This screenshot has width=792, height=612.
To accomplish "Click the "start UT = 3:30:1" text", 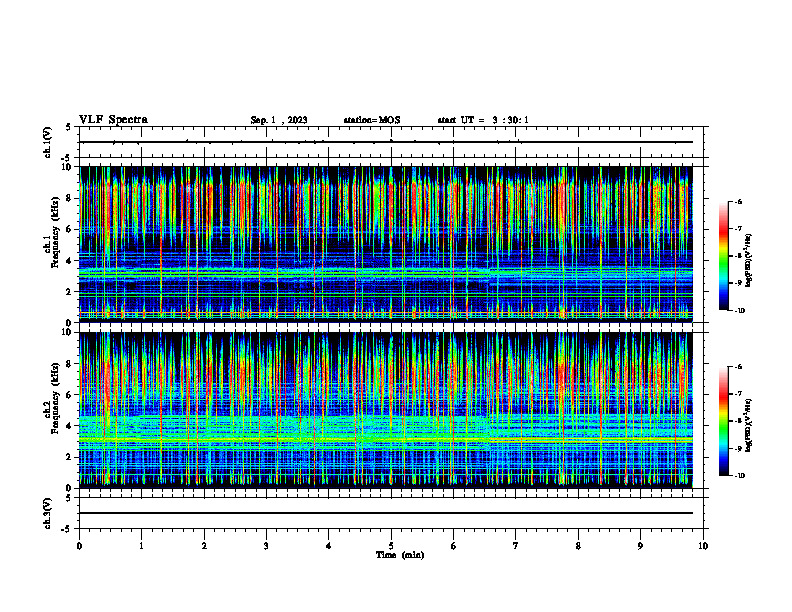I will [483, 120].
